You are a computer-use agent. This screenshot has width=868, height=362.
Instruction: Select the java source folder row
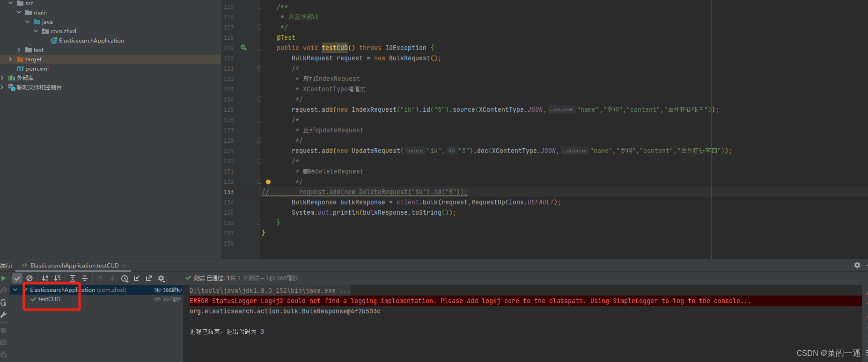coord(110,22)
